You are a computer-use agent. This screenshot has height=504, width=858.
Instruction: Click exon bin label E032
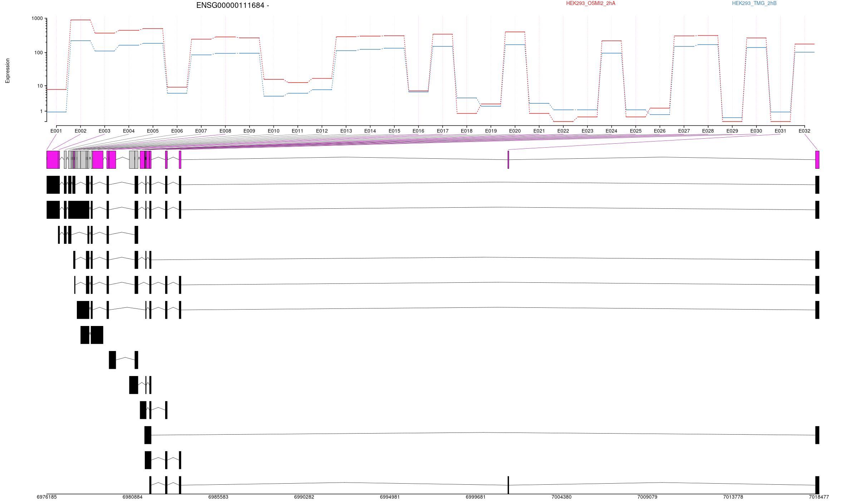804,131
